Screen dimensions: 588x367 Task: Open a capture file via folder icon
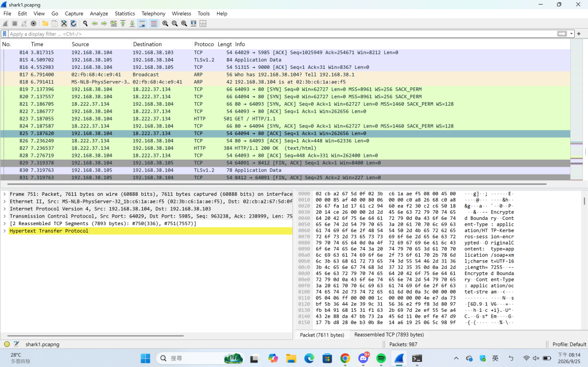pyautogui.click(x=45, y=24)
